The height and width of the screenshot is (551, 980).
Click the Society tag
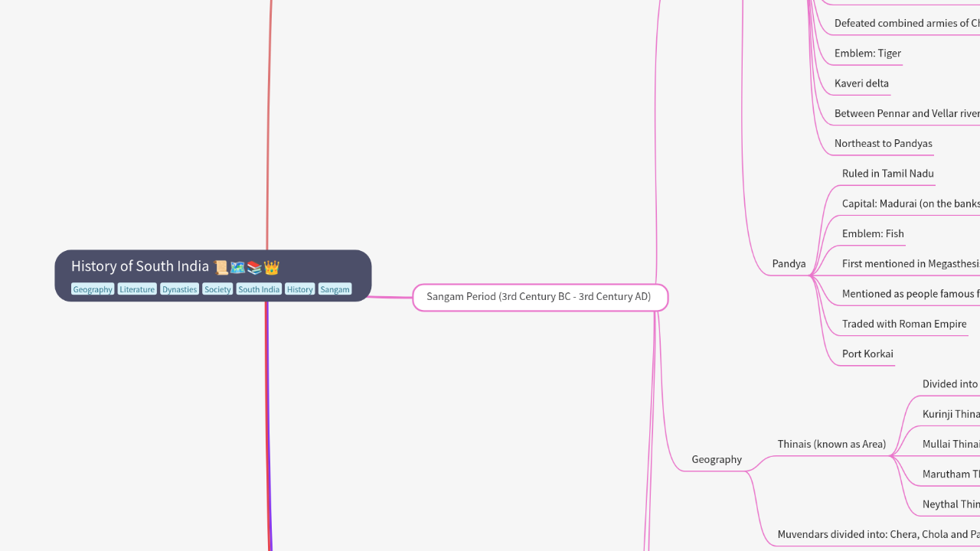(x=217, y=289)
